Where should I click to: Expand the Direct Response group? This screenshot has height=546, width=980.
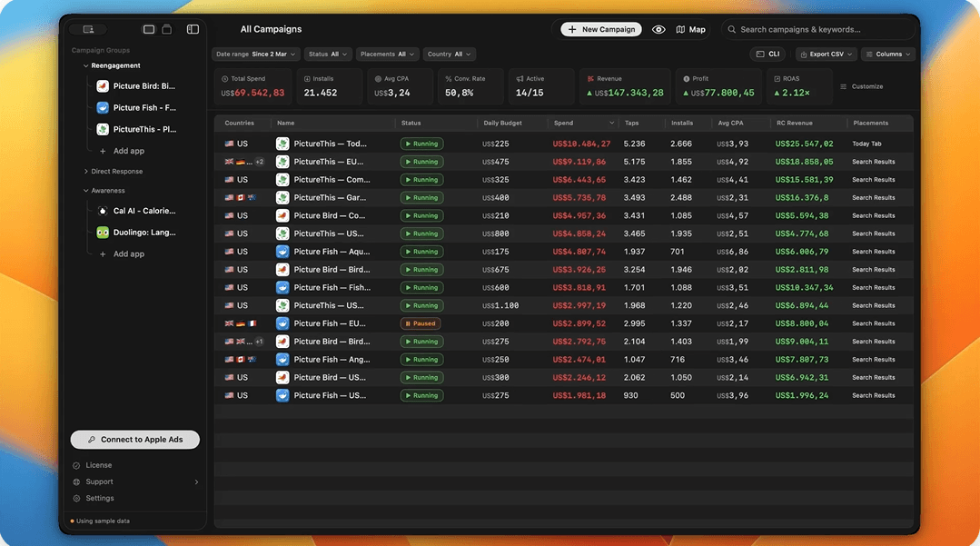coord(85,172)
